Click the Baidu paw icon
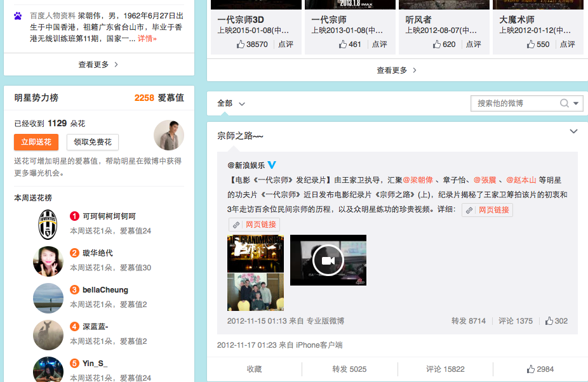This screenshot has width=588, height=382. point(18,16)
